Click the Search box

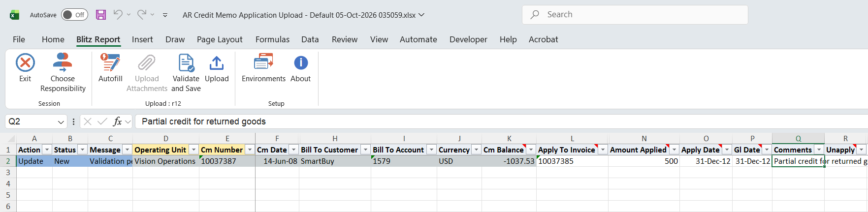tap(635, 15)
